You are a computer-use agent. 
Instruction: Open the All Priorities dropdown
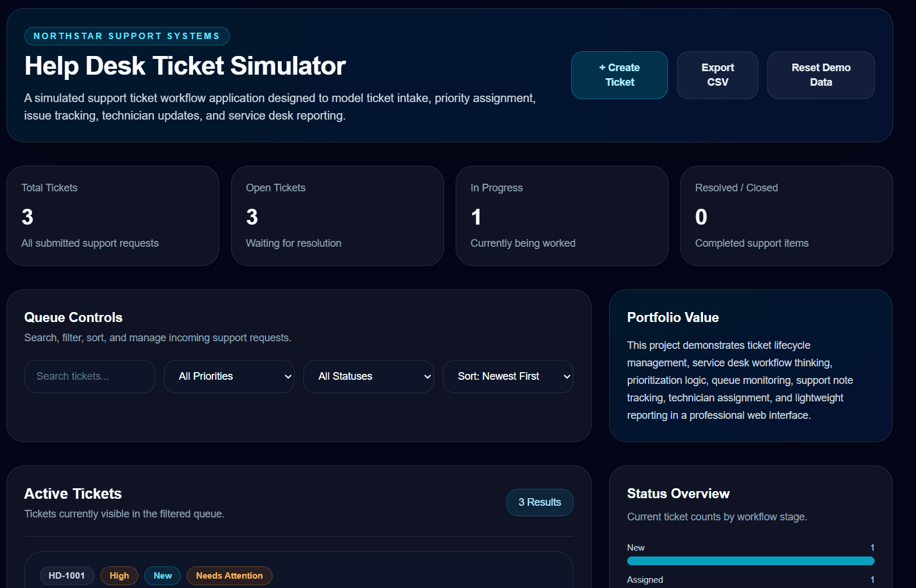(229, 376)
